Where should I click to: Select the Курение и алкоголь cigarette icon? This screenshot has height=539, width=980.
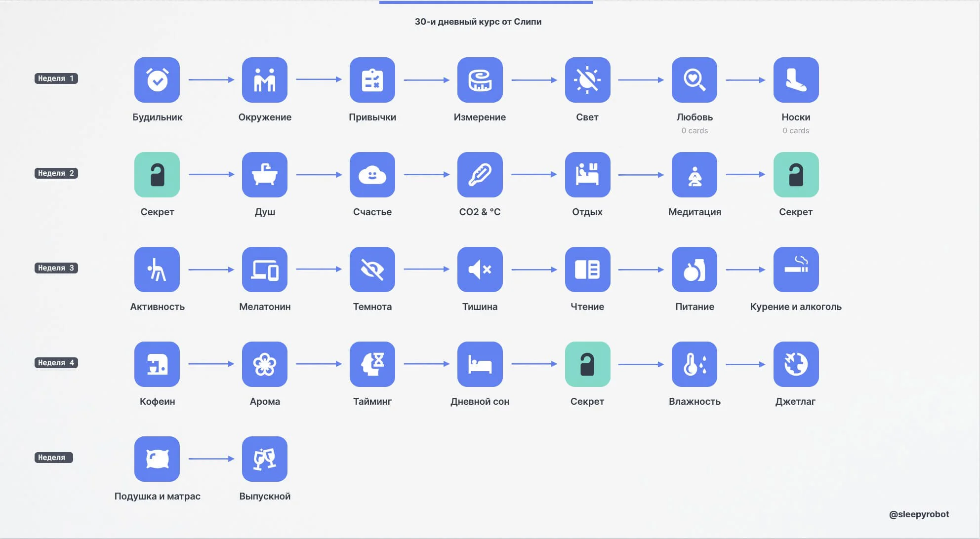[796, 269]
